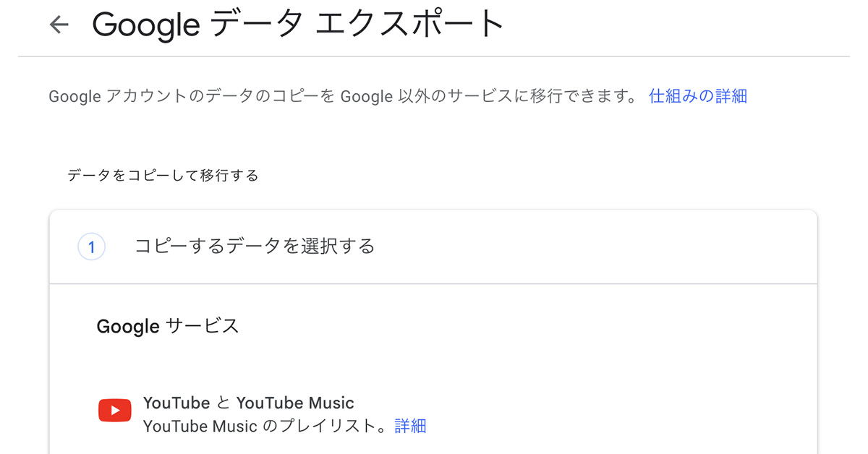Click the words YouTube Music in the bold service name

tap(295, 403)
